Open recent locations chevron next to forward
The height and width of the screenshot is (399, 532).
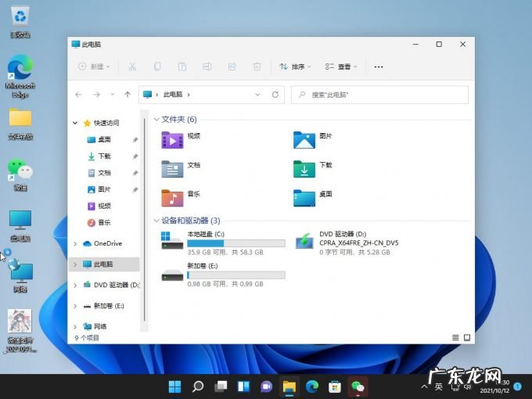click(x=113, y=95)
